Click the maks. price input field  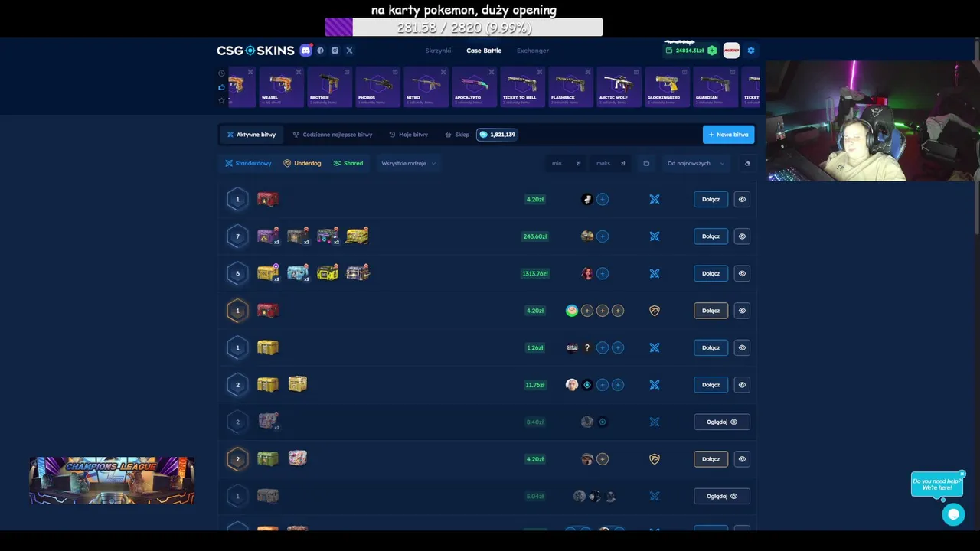click(610, 163)
